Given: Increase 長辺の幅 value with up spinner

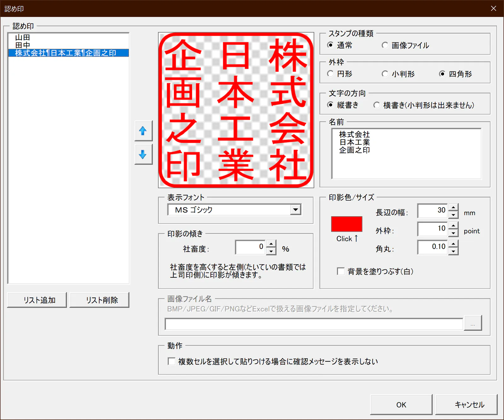Looking at the screenshot, I should pos(453,207).
